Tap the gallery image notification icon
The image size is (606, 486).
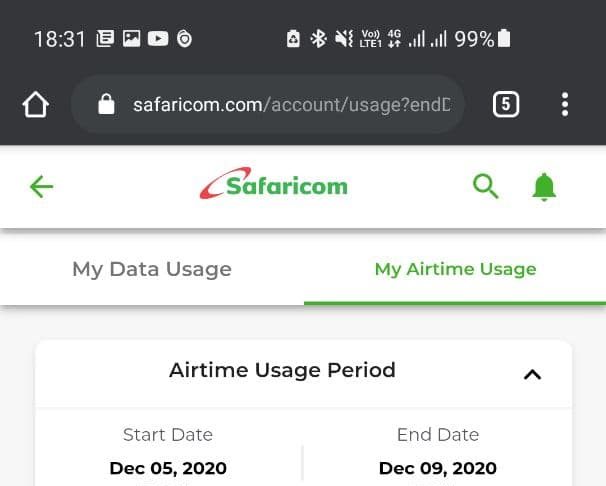(x=131, y=39)
